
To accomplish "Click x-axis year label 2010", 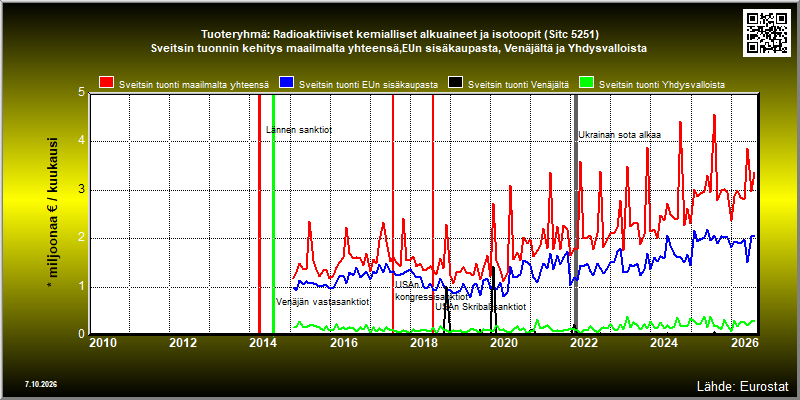I will pos(103,342).
